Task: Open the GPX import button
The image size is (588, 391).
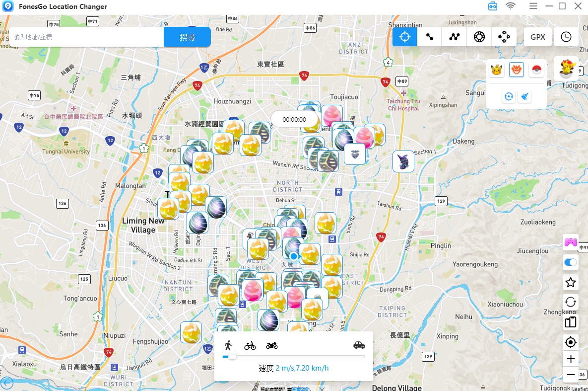Action: (x=537, y=37)
